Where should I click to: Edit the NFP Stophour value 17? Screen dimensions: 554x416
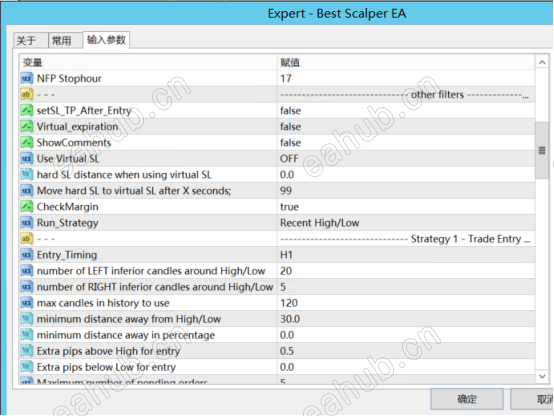pos(406,78)
